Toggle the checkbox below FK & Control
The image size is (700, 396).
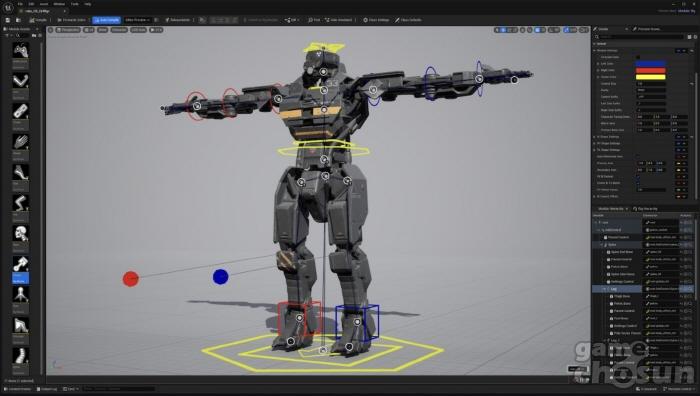click(x=638, y=183)
